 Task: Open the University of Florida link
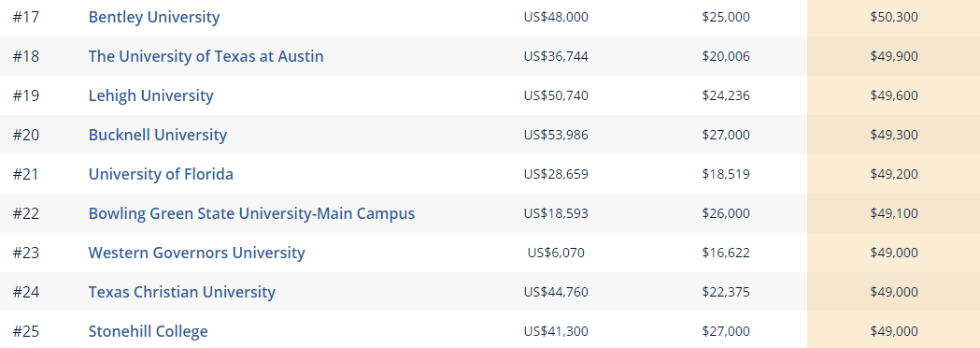click(x=161, y=174)
